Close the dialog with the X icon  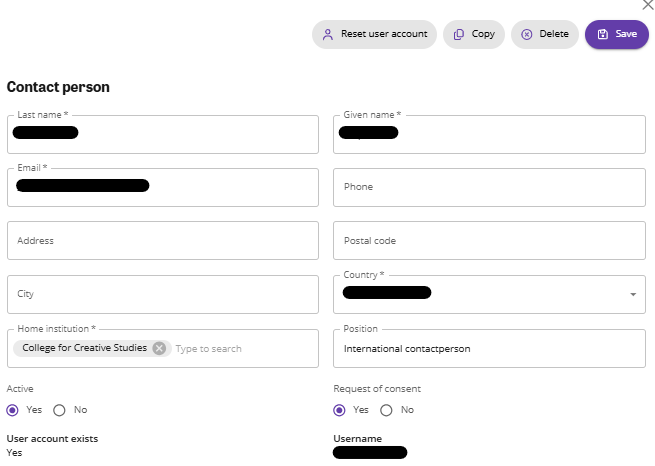point(647,5)
